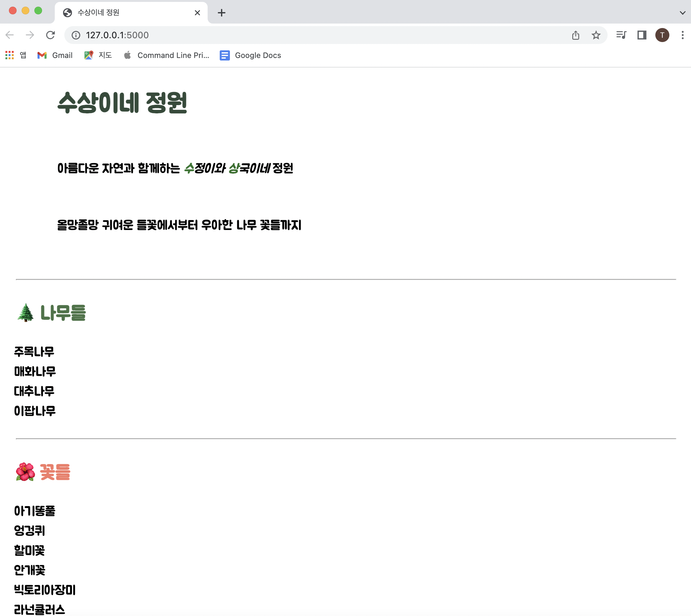Viewport: 691px width, 616px height.
Task: Open the Google Docs bookmark
Action: coord(250,55)
